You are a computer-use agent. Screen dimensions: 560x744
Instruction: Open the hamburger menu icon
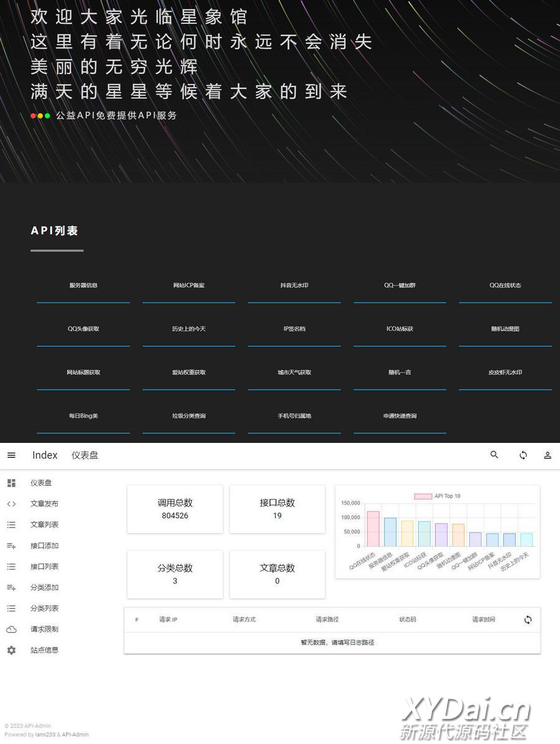point(11,455)
